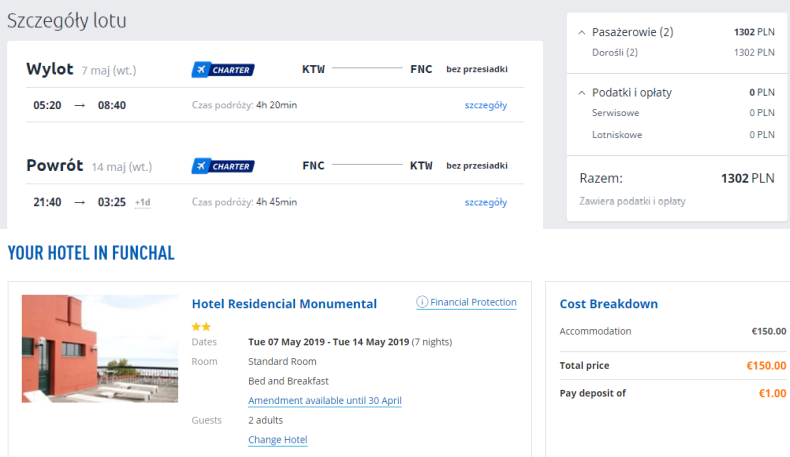This screenshot has width=790, height=457.
Task: Click the Charter badge on the return flight
Action: (223, 166)
